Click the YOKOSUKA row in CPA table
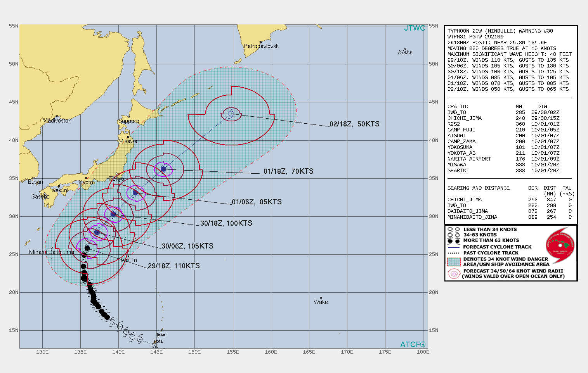 [503, 147]
